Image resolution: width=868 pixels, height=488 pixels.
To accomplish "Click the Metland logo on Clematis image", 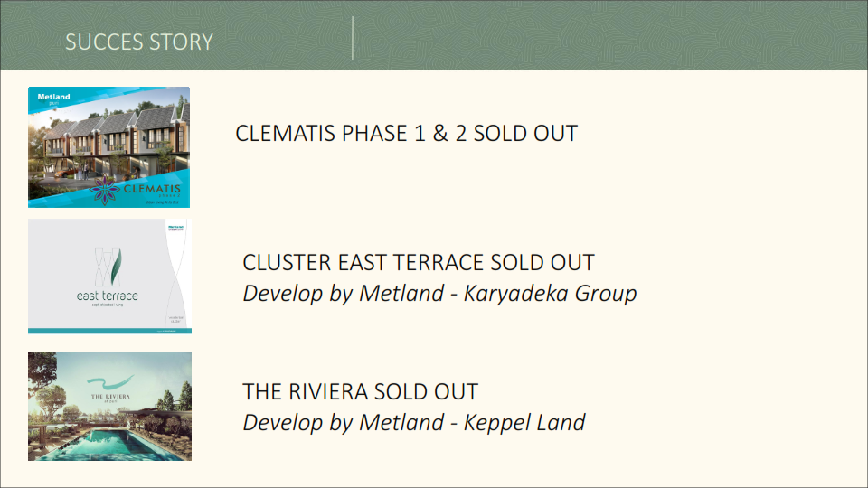I will click(53, 98).
